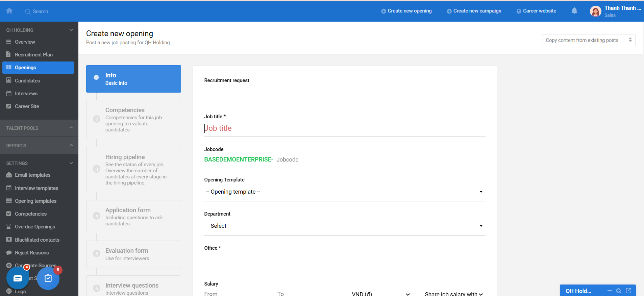The height and width of the screenshot is (296, 644).
Task: Open Overview in sidebar
Action: pos(25,42)
